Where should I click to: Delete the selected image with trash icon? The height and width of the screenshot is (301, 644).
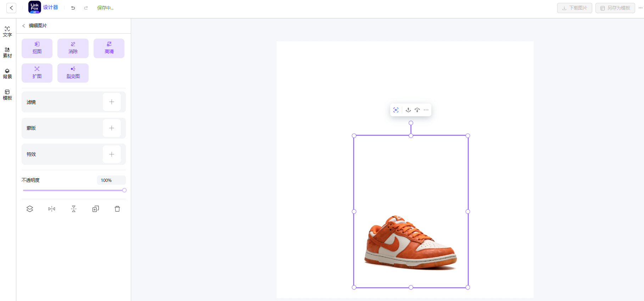[x=117, y=209]
